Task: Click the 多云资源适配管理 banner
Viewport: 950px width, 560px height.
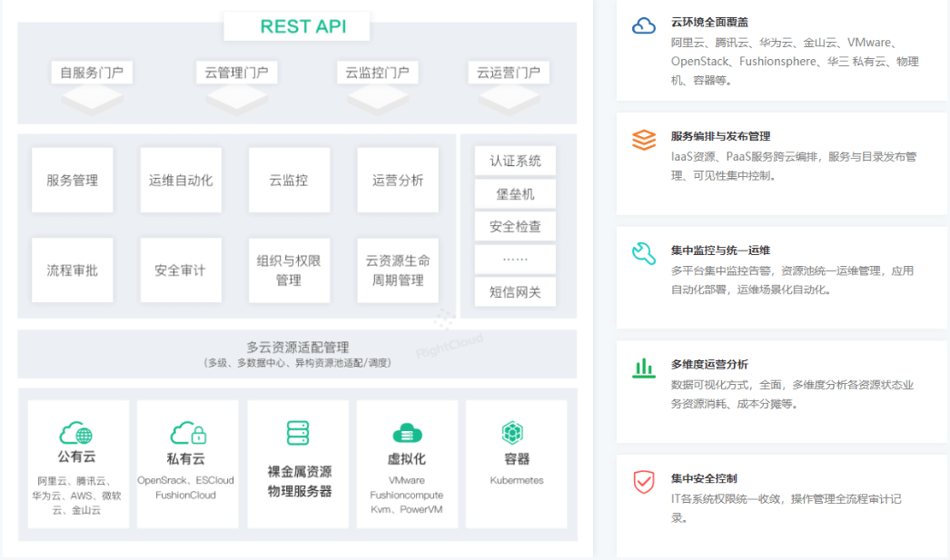Action: point(297,354)
